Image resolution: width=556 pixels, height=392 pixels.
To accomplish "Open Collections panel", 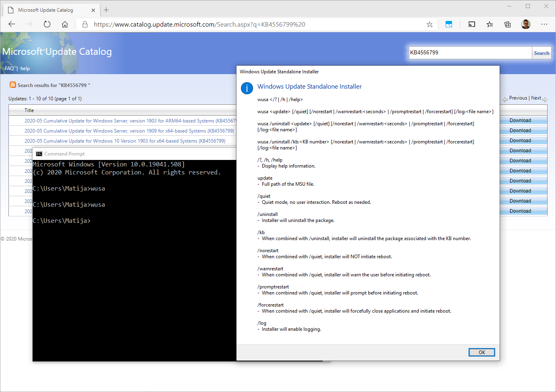I will [508, 24].
